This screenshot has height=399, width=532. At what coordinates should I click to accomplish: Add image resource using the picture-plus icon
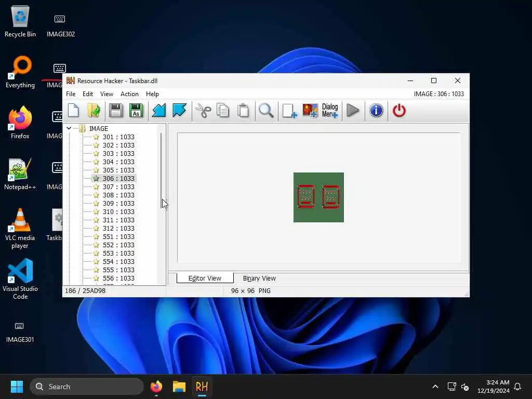(x=310, y=111)
